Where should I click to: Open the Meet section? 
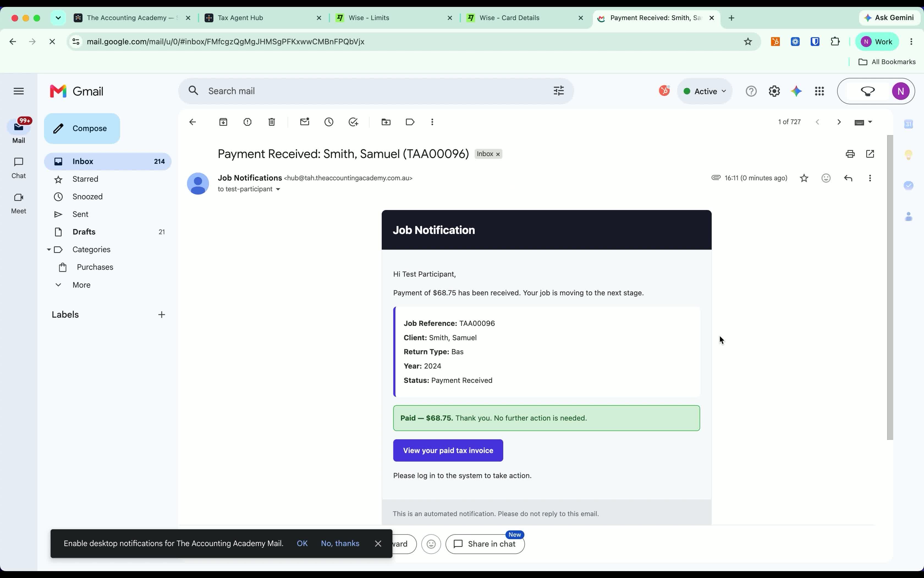(x=18, y=203)
